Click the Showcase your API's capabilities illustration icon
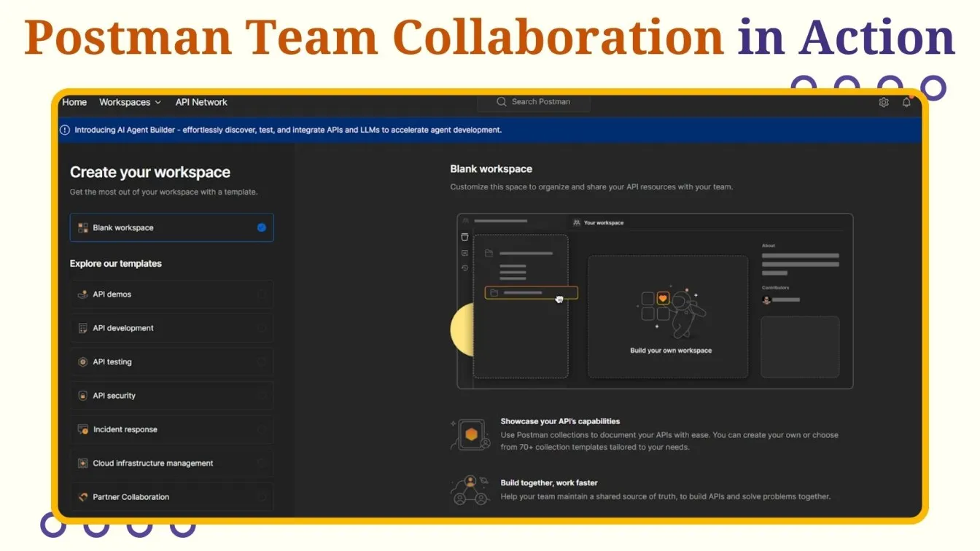This screenshot has height=551, width=980. (x=470, y=434)
